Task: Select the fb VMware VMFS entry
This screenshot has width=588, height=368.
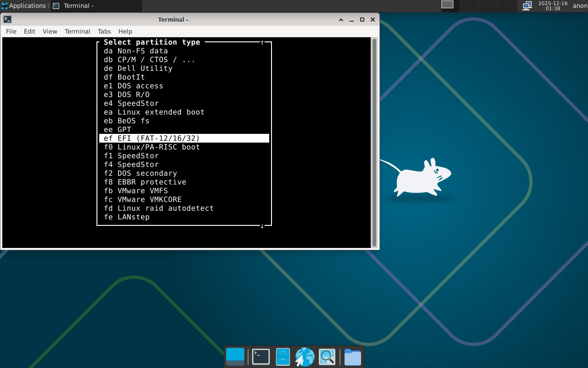Action: coord(142,191)
